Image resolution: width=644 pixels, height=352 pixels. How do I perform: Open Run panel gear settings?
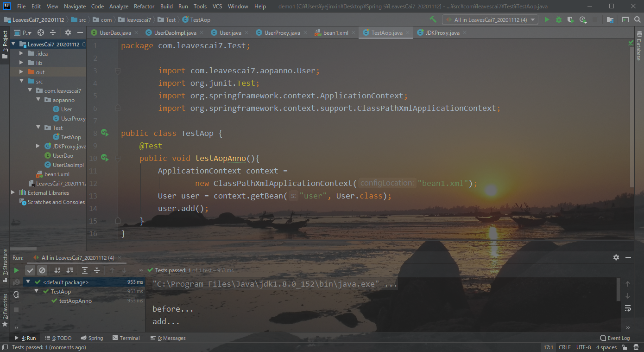(616, 257)
